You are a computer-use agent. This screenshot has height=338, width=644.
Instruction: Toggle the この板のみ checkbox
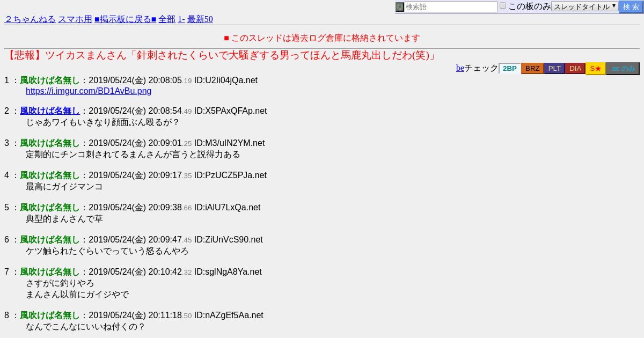[503, 5]
